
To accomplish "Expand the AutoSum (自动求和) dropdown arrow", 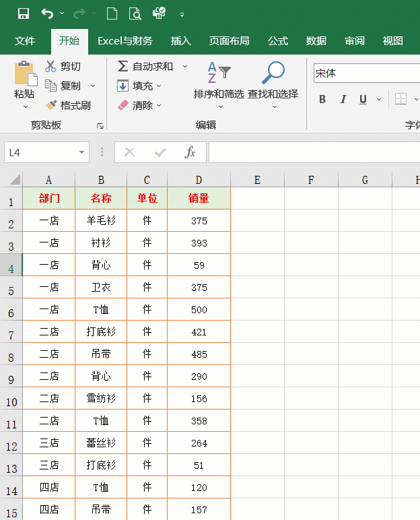I will tap(185, 66).
